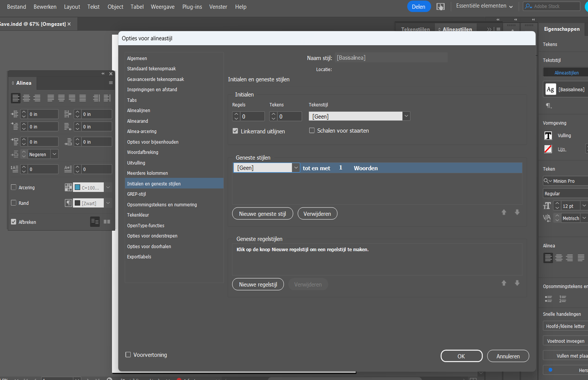The width and height of the screenshot is (588, 380).
Task: Align away from spine in Alinea panel
Action: (107, 98)
